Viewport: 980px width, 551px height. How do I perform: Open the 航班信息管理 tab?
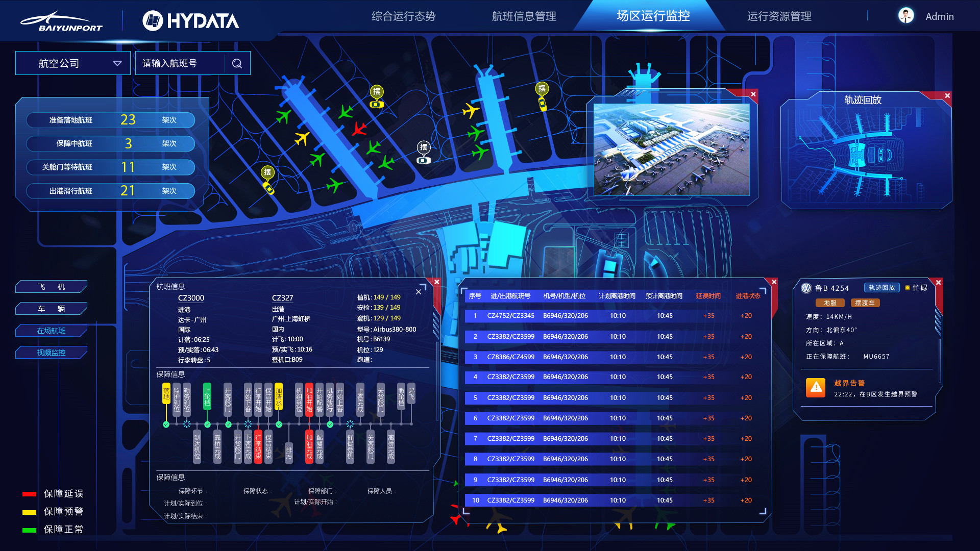(524, 16)
